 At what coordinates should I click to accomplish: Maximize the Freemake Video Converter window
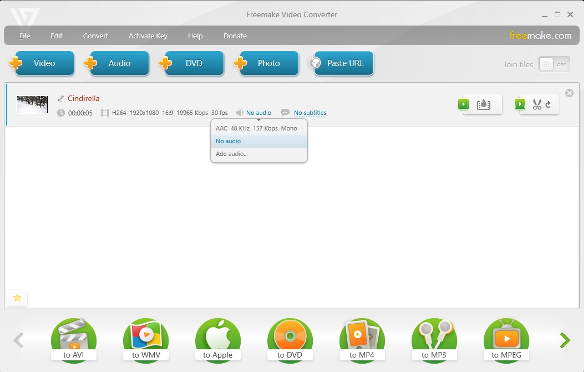click(557, 14)
